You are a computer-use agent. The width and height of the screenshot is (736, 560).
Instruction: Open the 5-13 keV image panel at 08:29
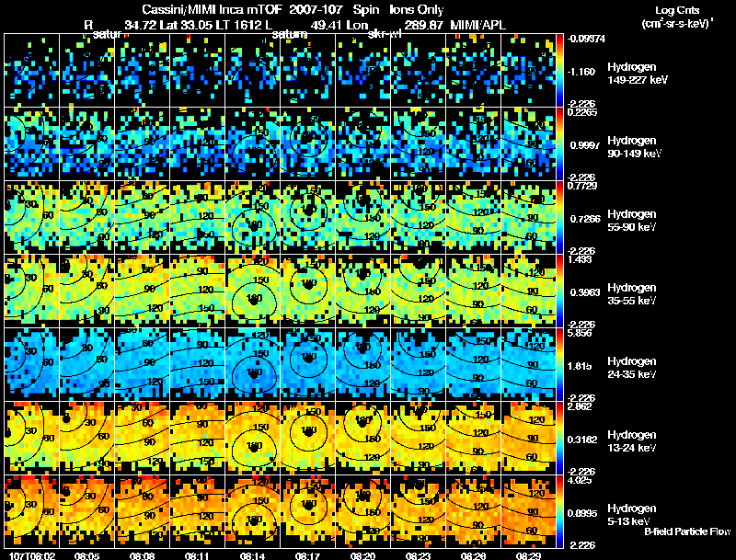(x=528, y=511)
